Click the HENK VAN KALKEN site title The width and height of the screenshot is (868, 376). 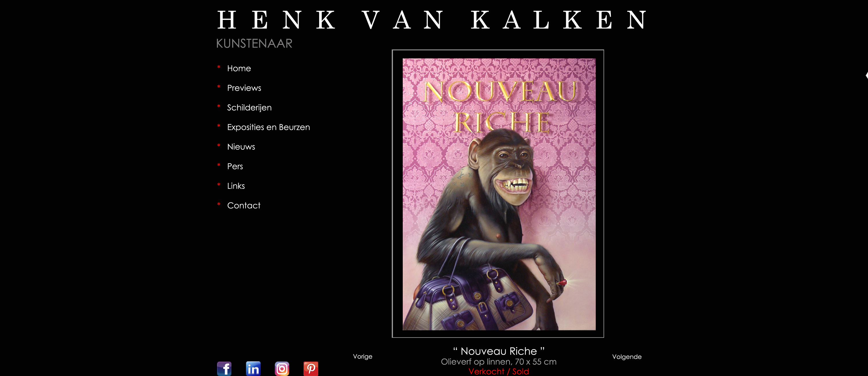tap(432, 20)
